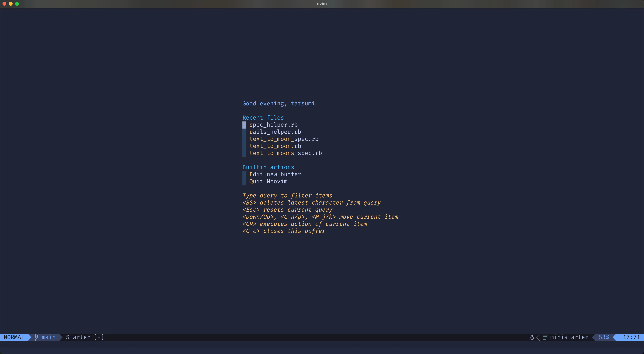Click the thin chevron separator after penguin
The width and height of the screenshot is (644, 354).
[538, 337]
